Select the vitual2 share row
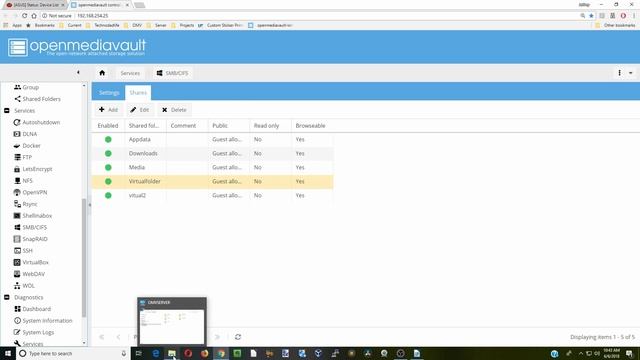Image resolution: width=640 pixels, height=360 pixels. pos(213,196)
